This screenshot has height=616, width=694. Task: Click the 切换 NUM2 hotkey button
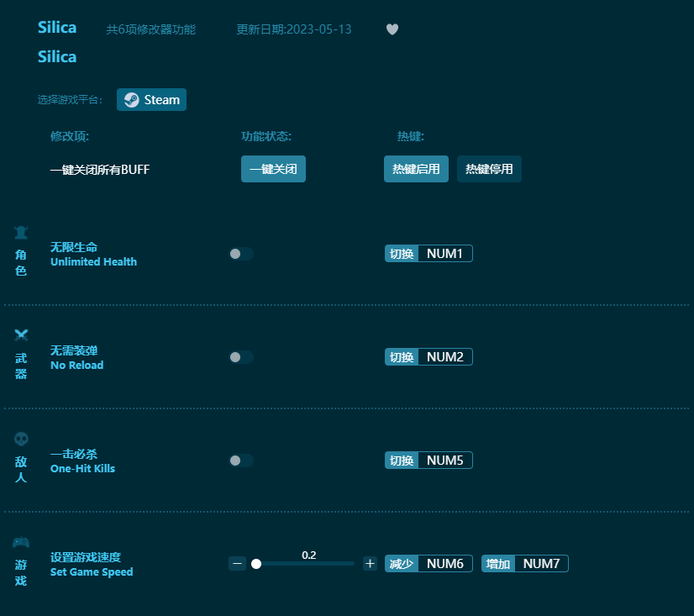point(428,356)
